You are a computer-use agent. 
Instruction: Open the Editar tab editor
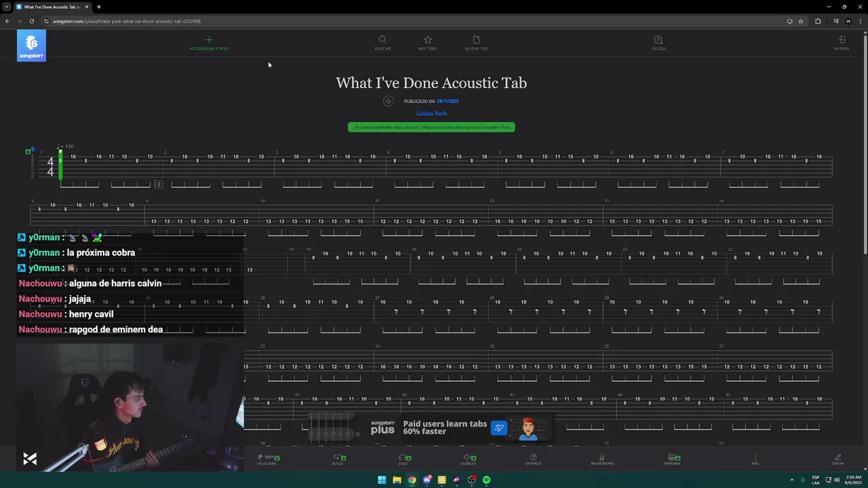(838, 459)
